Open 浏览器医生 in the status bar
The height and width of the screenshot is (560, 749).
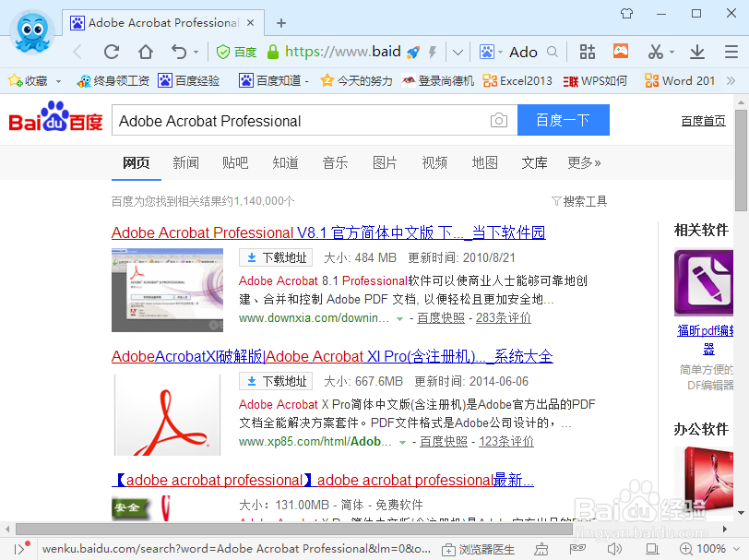click(x=478, y=550)
